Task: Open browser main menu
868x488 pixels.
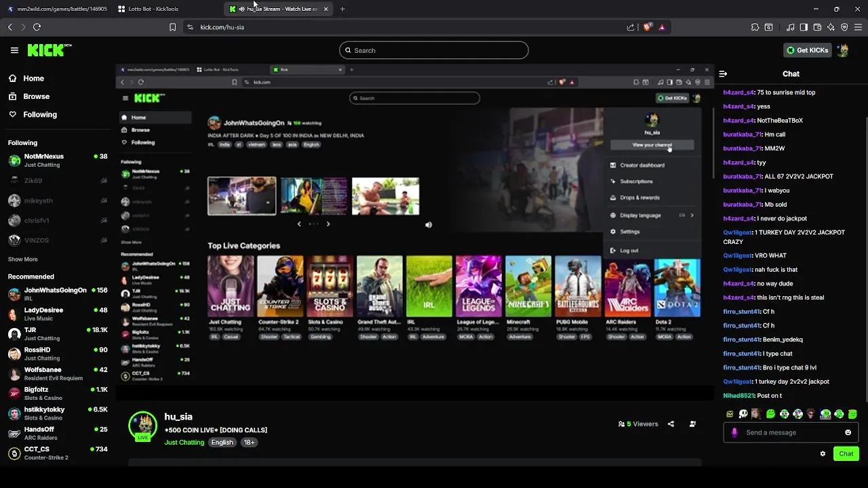Action: click(858, 27)
